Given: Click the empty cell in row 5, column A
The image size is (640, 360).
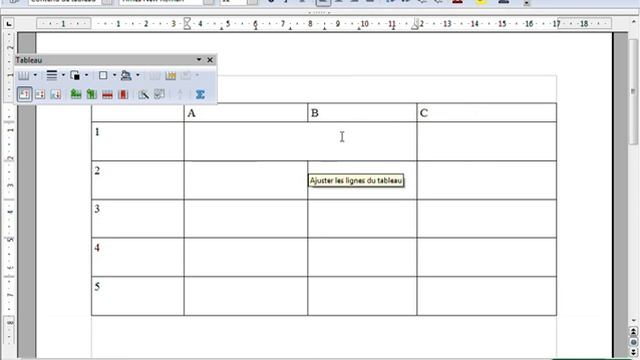Looking at the screenshot, I should tap(246, 296).
